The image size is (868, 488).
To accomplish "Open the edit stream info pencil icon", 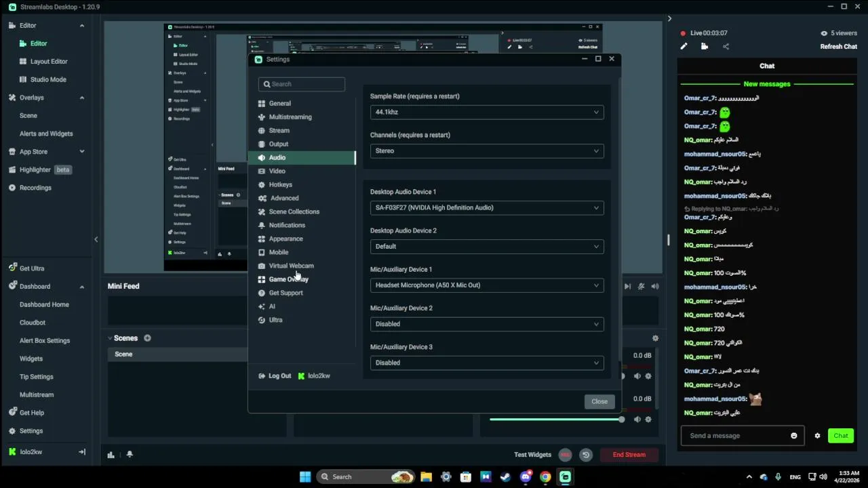I will point(684,47).
